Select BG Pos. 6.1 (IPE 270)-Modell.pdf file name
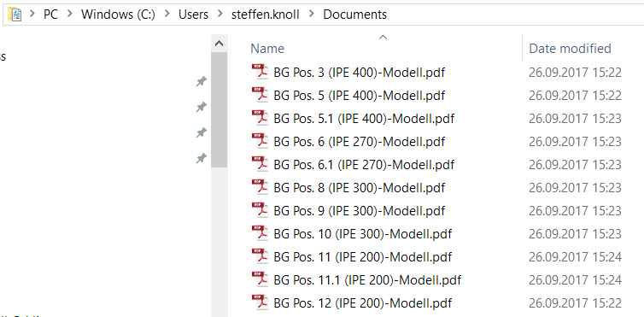644x317 pixels. pyautogui.click(x=364, y=165)
